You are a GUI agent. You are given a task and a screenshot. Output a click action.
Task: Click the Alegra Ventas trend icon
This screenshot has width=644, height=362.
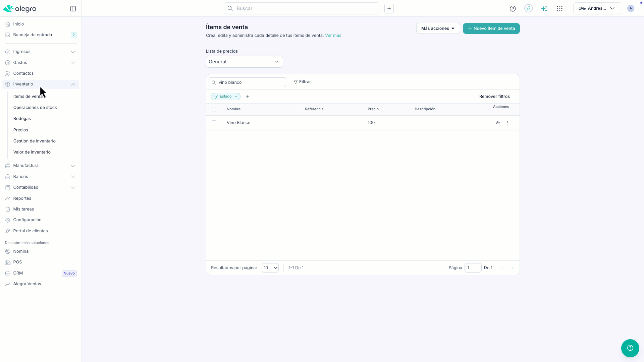click(8, 284)
